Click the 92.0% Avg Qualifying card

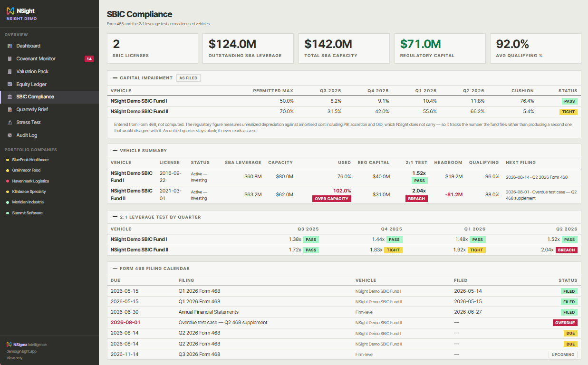point(536,48)
